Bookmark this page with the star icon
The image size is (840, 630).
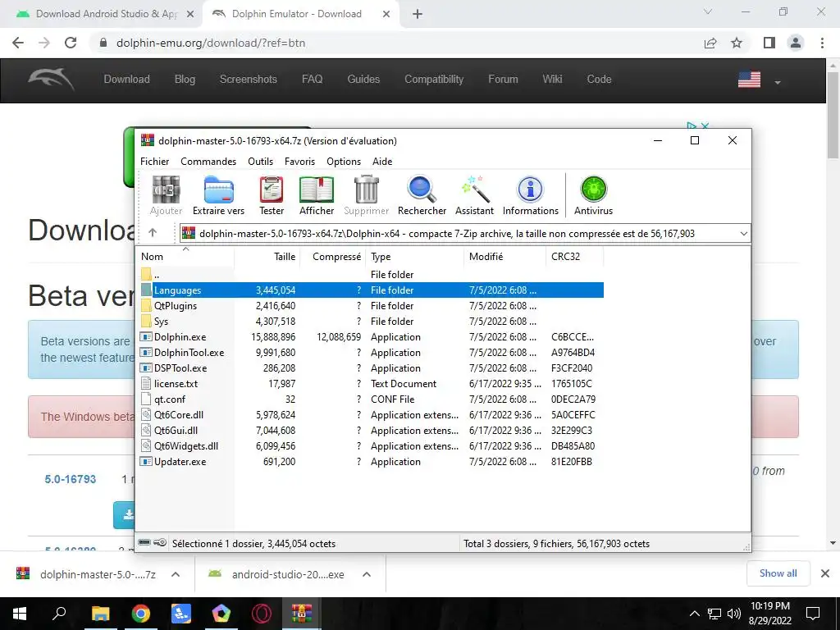tap(737, 43)
